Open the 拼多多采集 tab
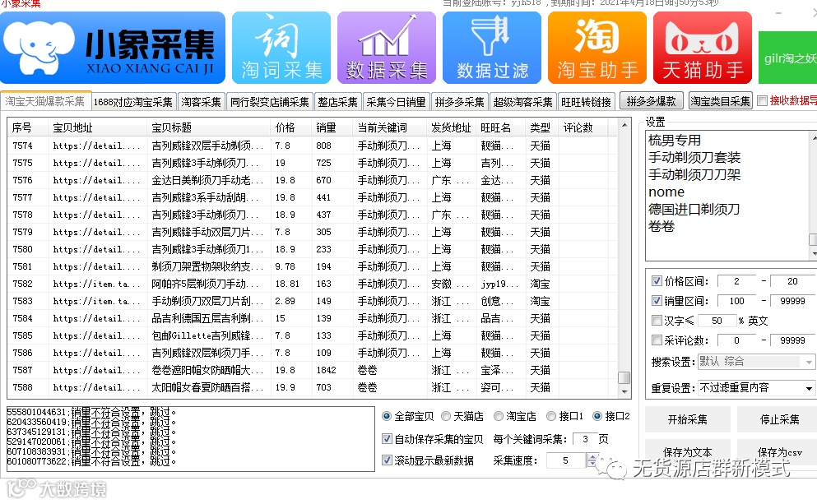Screen dimensions: 817x504 pos(460,102)
